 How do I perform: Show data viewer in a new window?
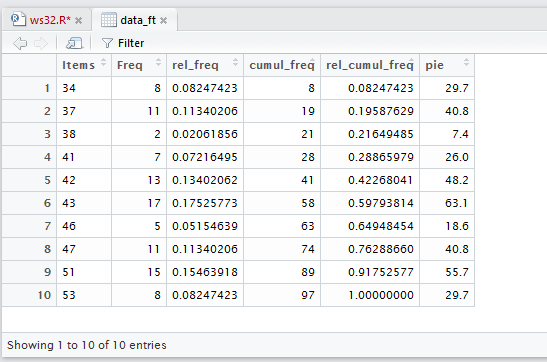pos(74,43)
